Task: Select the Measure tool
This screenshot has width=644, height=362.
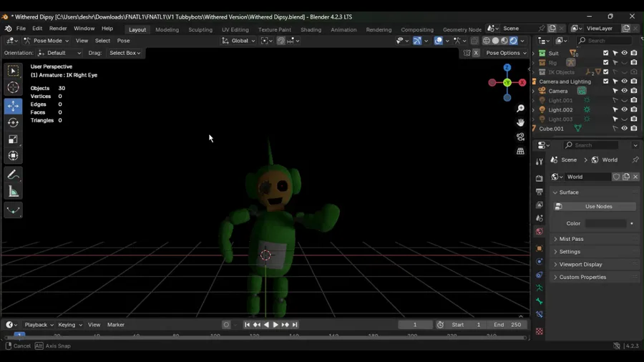Action: pyautogui.click(x=13, y=192)
